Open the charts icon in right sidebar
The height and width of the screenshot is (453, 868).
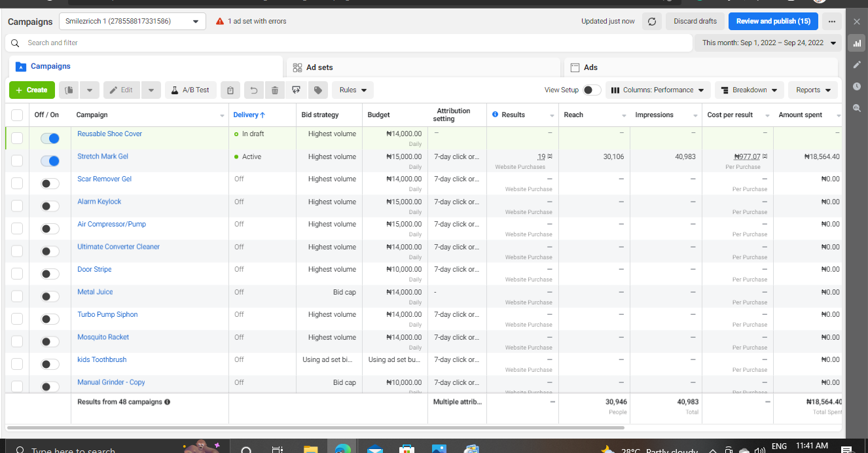(856, 43)
